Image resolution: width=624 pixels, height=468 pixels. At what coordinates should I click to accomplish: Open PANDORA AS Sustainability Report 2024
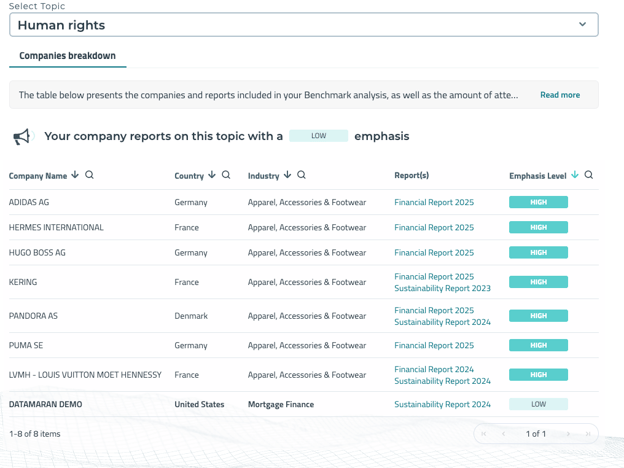point(442,322)
